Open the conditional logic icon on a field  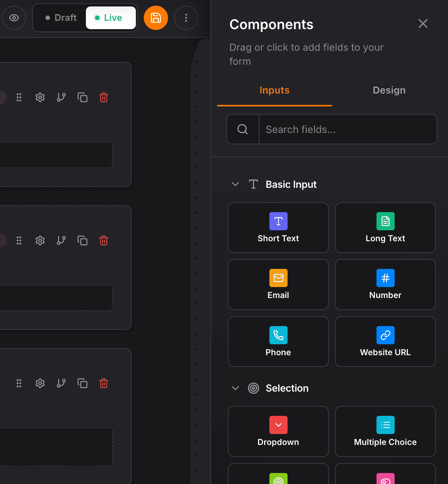(61, 97)
